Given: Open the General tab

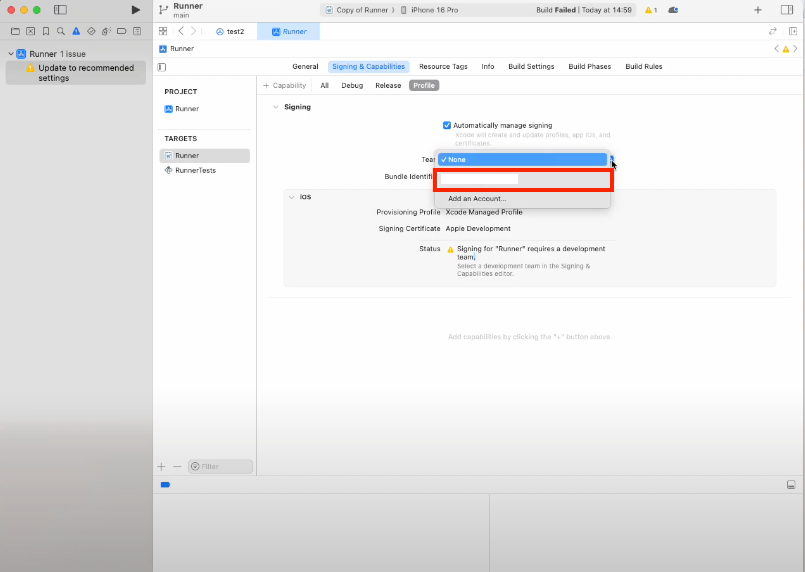Looking at the screenshot, I should pos(305,67).
